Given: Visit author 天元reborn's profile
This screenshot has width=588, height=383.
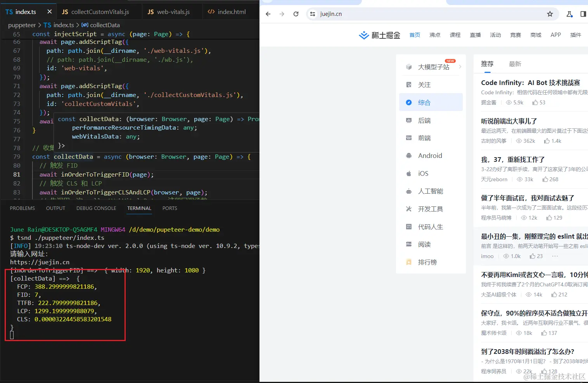Looking at the screenshot, I should 494,179.
